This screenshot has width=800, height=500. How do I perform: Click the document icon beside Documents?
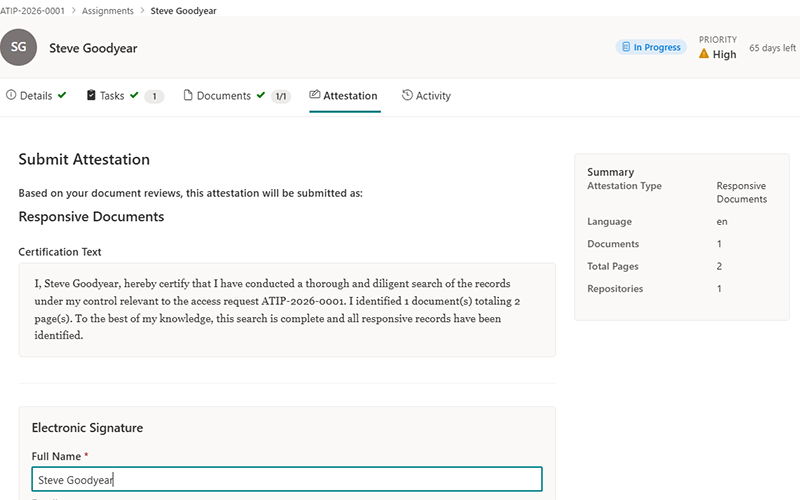(187, 96)
